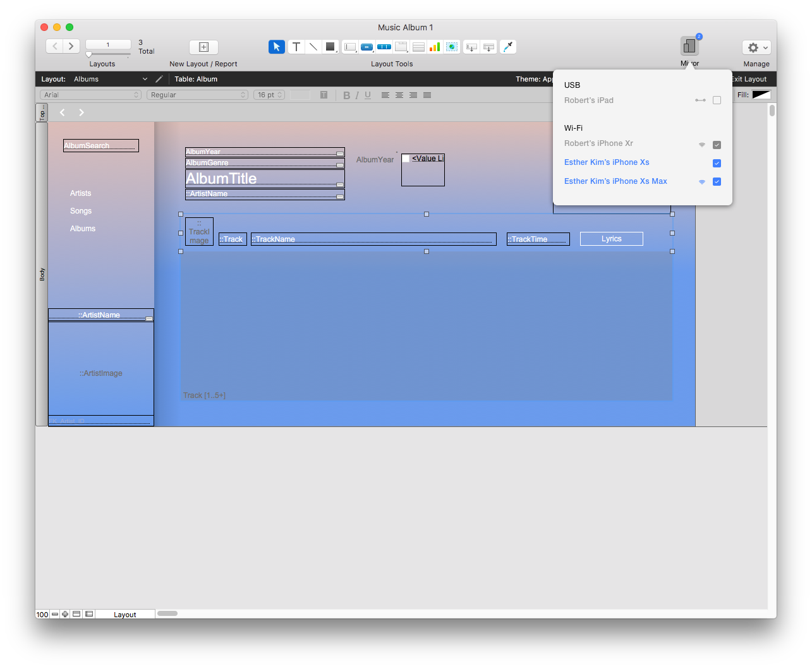Uncheck Esther Kim's iPhone Xs

[717, 163]
